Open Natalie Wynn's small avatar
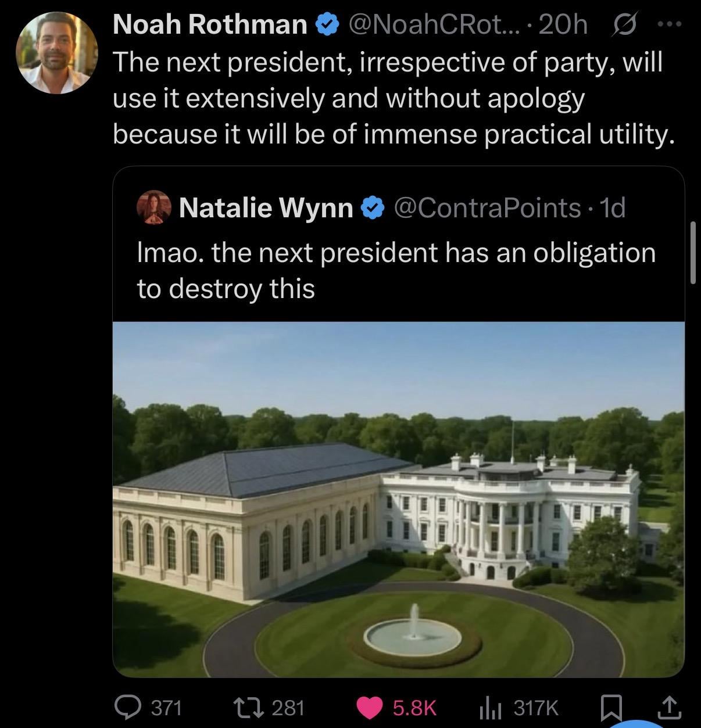 153,207
